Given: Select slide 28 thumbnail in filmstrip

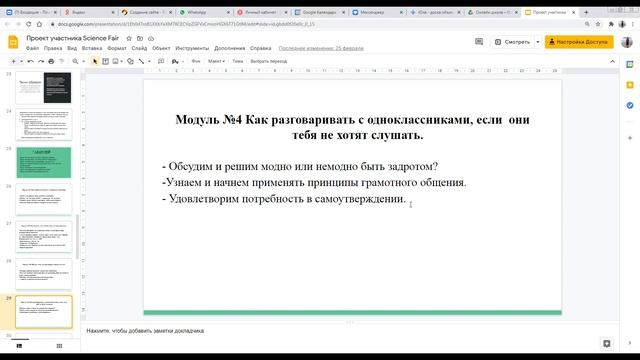Looking at the screenshot, I should click(x=44, y=274).
